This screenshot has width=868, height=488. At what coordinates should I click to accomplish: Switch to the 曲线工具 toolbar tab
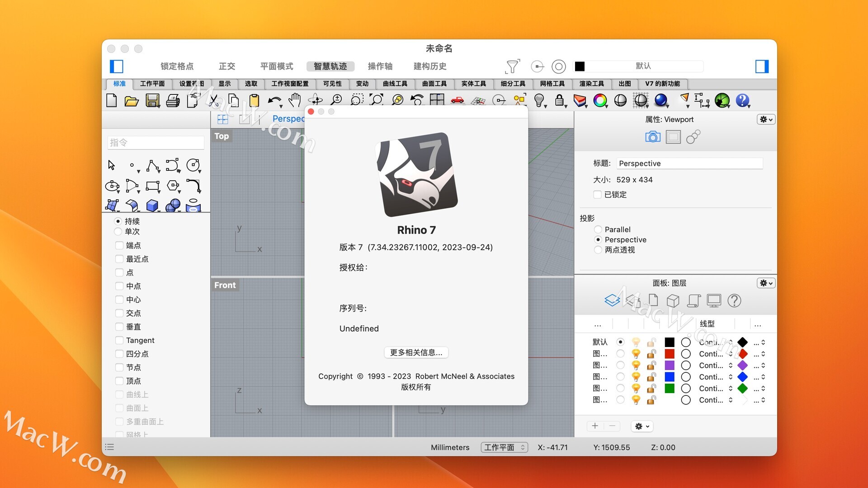[x=395, y=84]
